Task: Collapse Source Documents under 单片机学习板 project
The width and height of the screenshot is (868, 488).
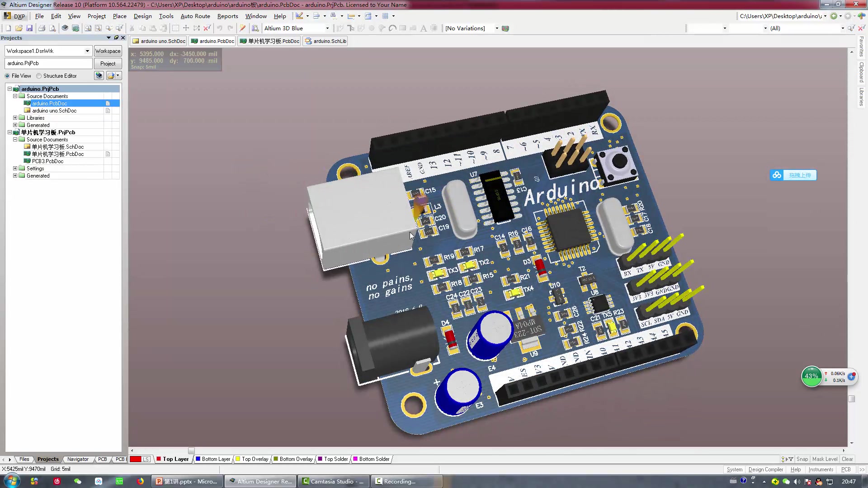Action: click(15, 140)
